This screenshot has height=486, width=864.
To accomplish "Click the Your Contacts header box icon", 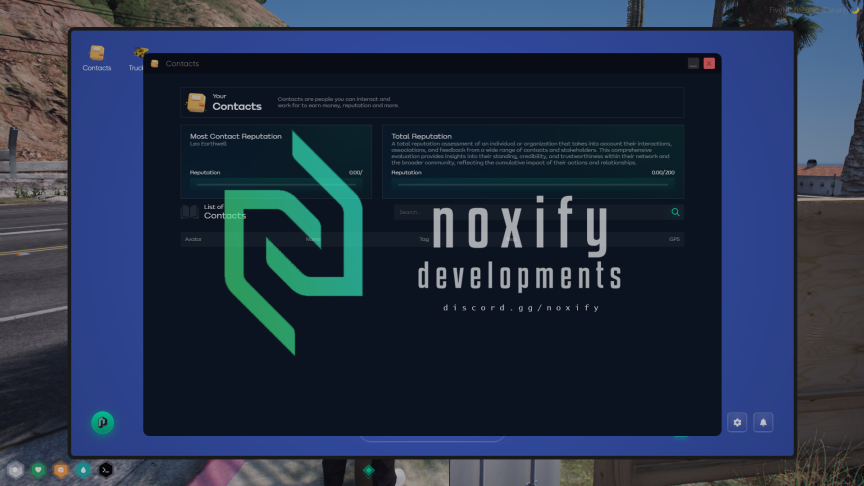I will (x=196, y=102).
